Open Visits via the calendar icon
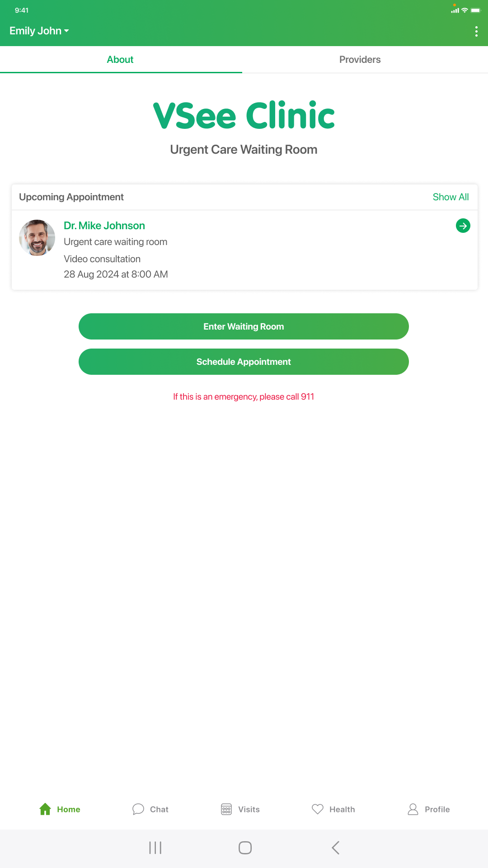The image size is (488, 868). 226,809
